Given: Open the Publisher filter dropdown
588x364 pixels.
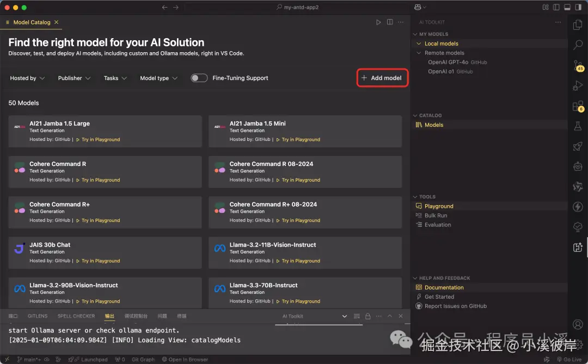Looking at the screenshot, I should [x=74, y=78].
